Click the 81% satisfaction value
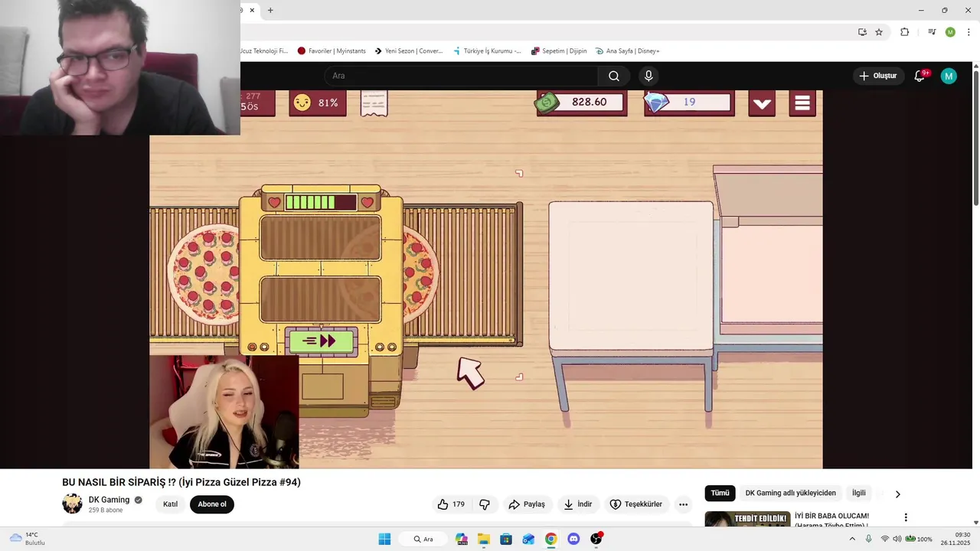Viewport: 980px width, 551px height. (328, 103)
